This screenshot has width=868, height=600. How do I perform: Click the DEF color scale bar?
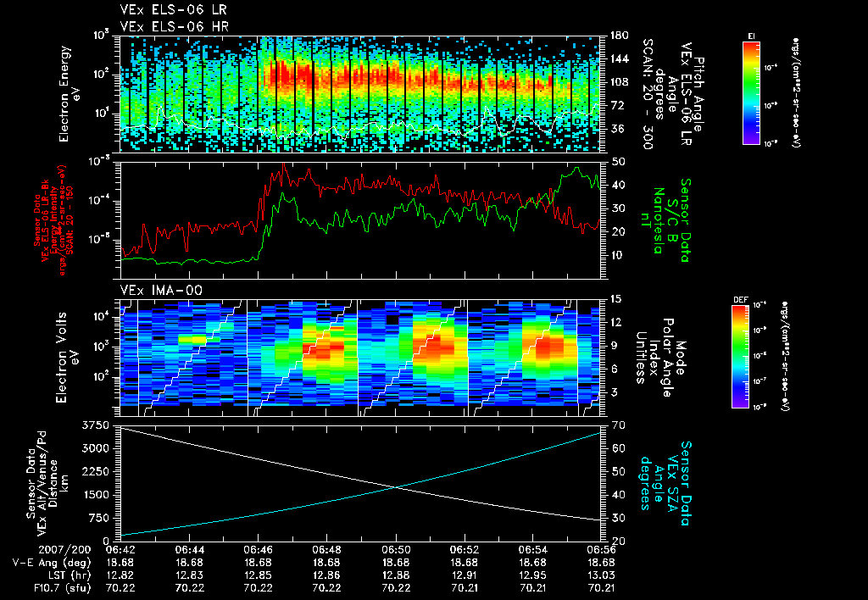point(741,357)
